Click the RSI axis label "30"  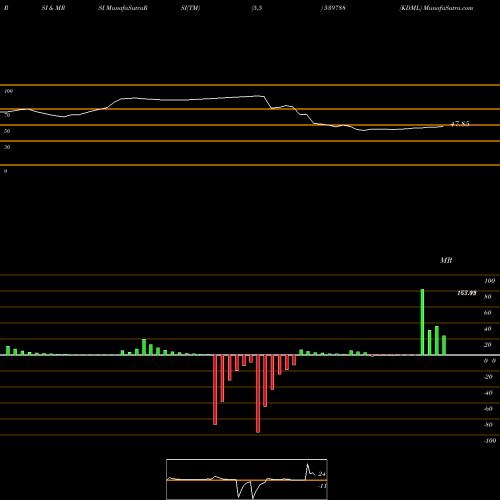pos(7,147)
